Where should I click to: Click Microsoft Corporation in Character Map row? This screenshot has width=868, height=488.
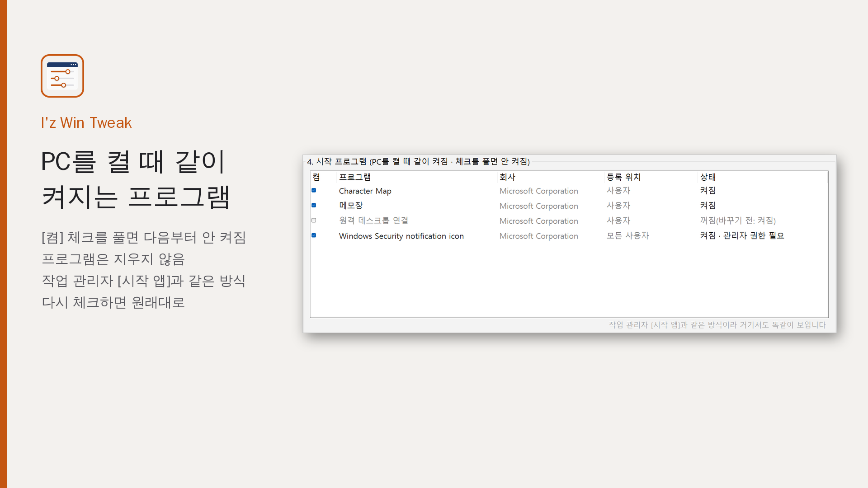click(538, 191)
